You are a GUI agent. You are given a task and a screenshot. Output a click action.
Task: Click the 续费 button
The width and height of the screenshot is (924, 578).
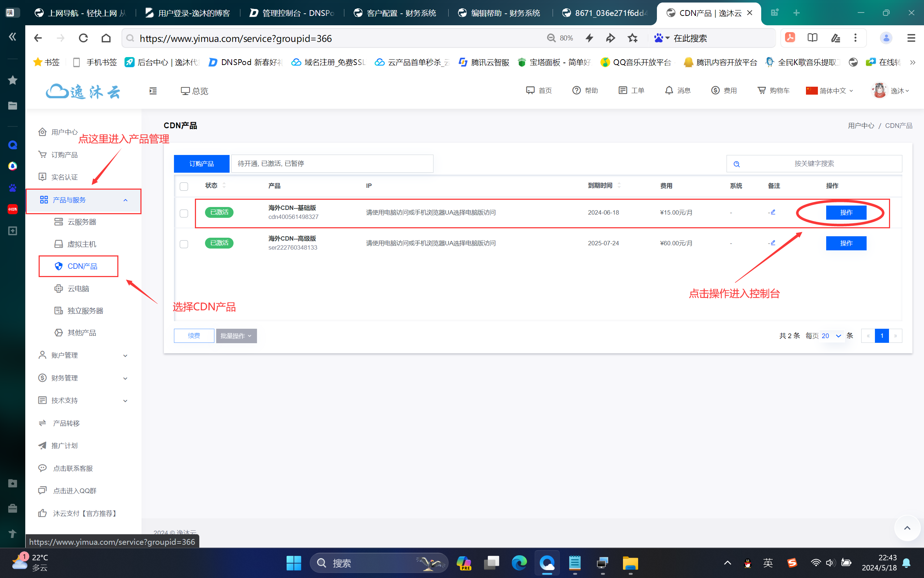[x=194, y=336]
